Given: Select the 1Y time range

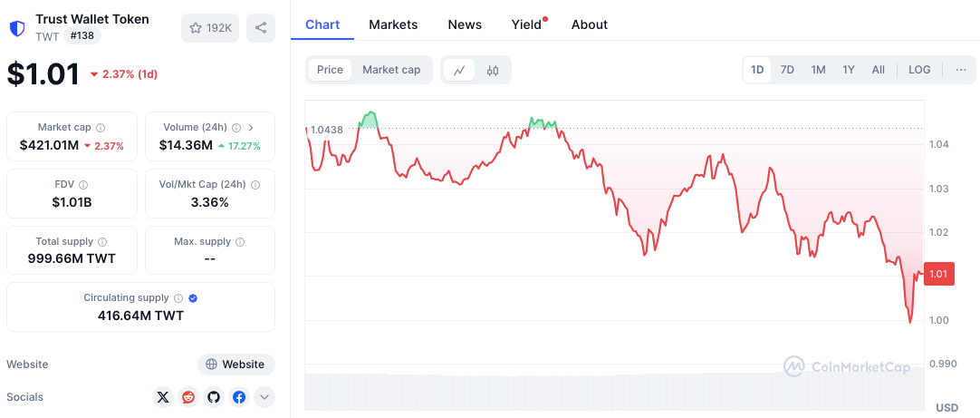Looking at the screenshot, I should (x=848, y=70).
